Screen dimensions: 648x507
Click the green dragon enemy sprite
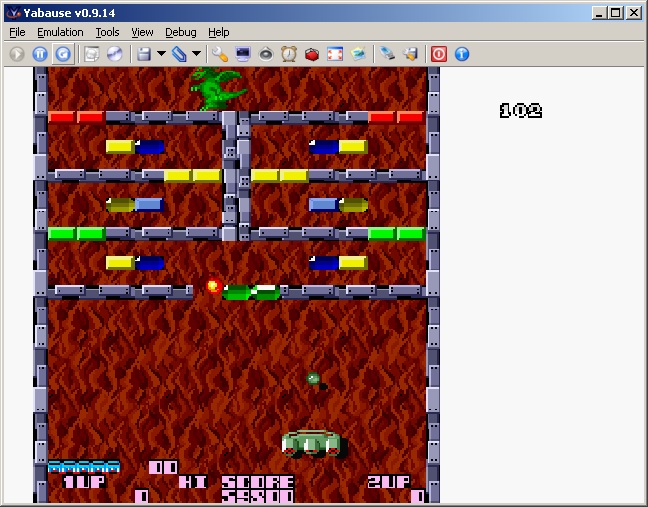[x=218, y=89]
